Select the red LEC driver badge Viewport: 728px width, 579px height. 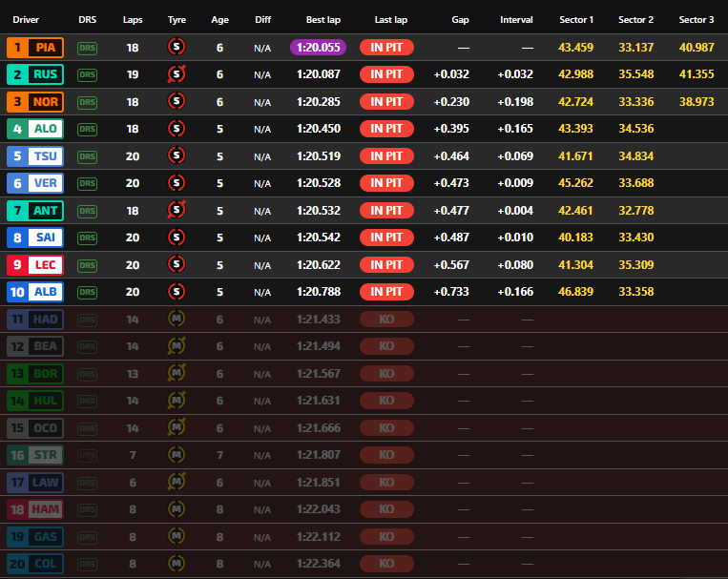35,264
